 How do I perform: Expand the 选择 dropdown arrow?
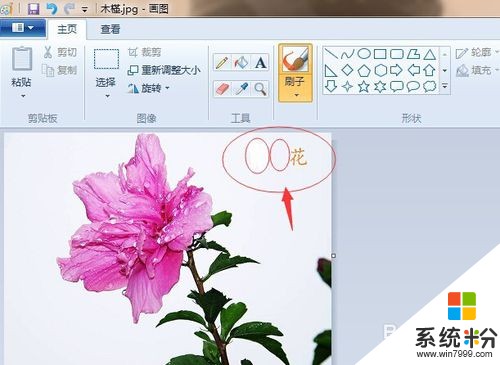pyautogui.click(x=107, y=96)
